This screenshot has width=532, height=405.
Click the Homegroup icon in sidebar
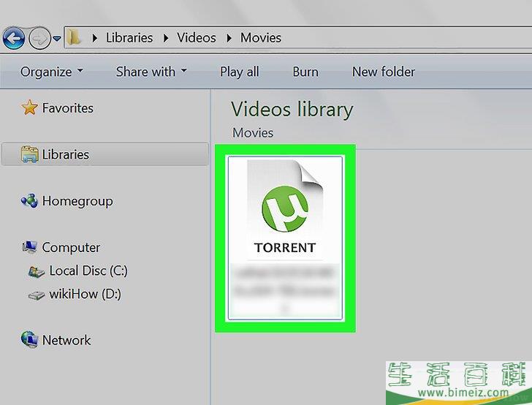tap(29, 200)
